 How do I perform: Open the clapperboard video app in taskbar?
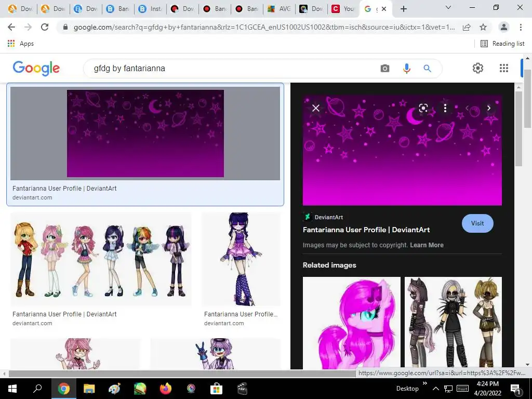click(242, 389)
